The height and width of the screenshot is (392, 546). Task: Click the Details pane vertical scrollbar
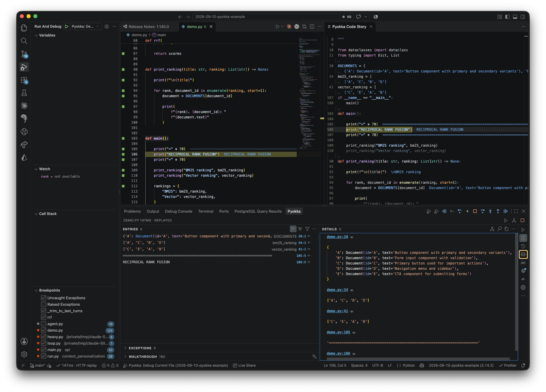pyautogui.click(x=516, y=292)
